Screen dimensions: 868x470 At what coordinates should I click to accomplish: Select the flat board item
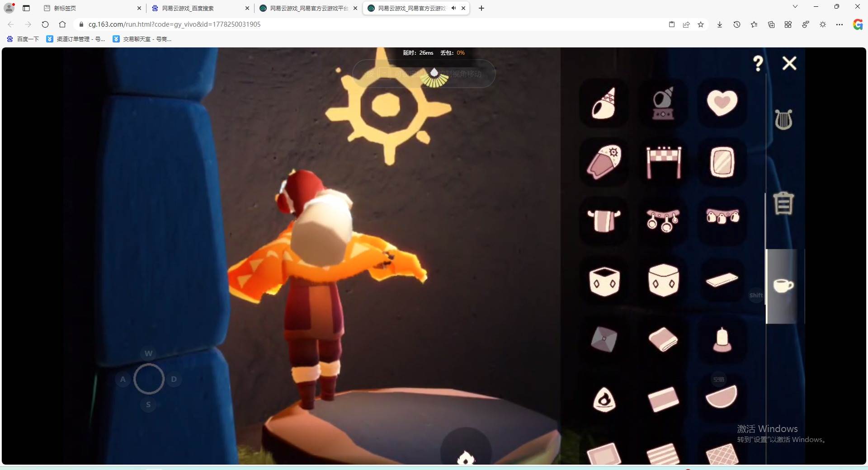[722, 280]
